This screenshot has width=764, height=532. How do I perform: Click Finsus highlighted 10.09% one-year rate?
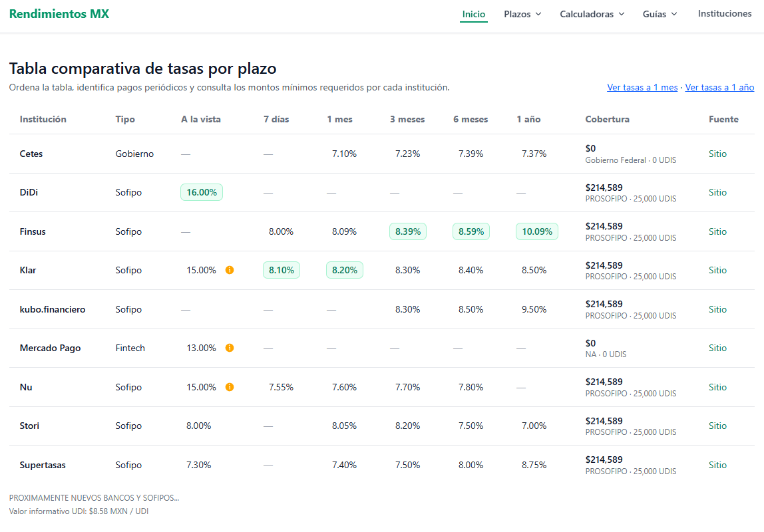(536, 231)
